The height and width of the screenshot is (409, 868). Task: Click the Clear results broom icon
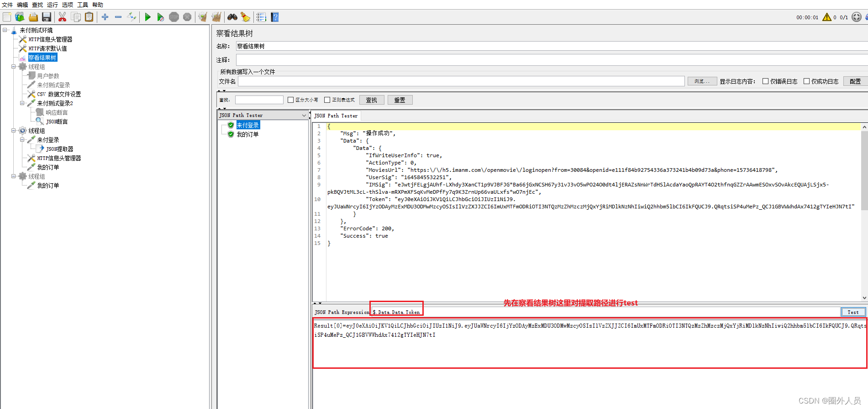[203, 17]
